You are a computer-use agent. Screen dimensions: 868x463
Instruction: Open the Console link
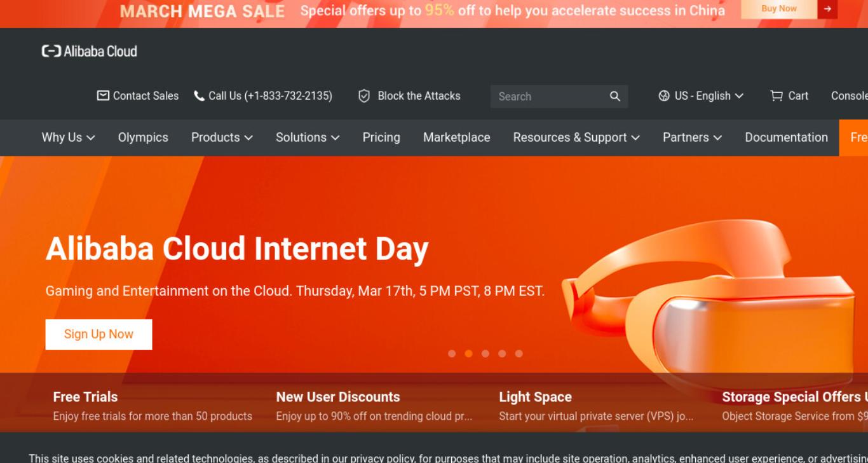(x=850, y=96)
